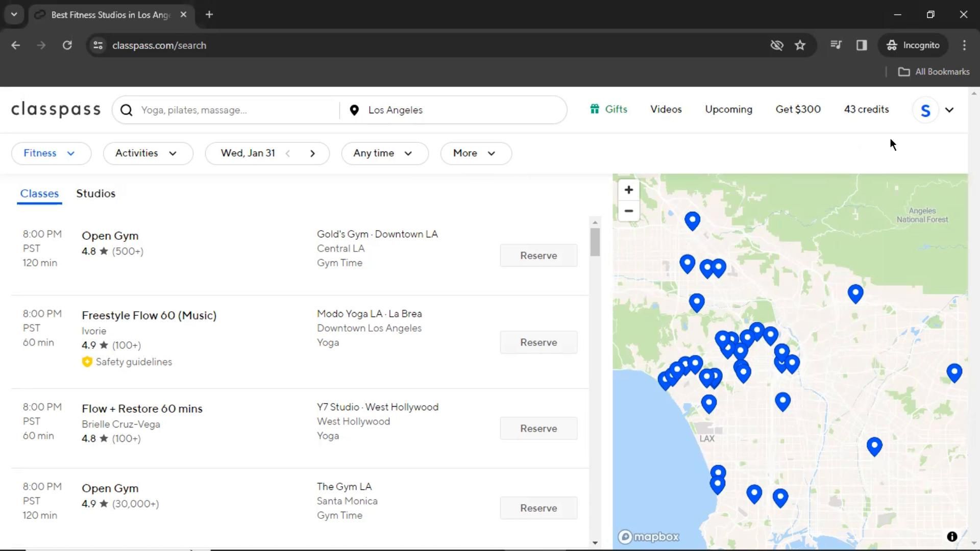Open browser side panel icon
This screenshot has height=551, width=980.
coord(862,45)
